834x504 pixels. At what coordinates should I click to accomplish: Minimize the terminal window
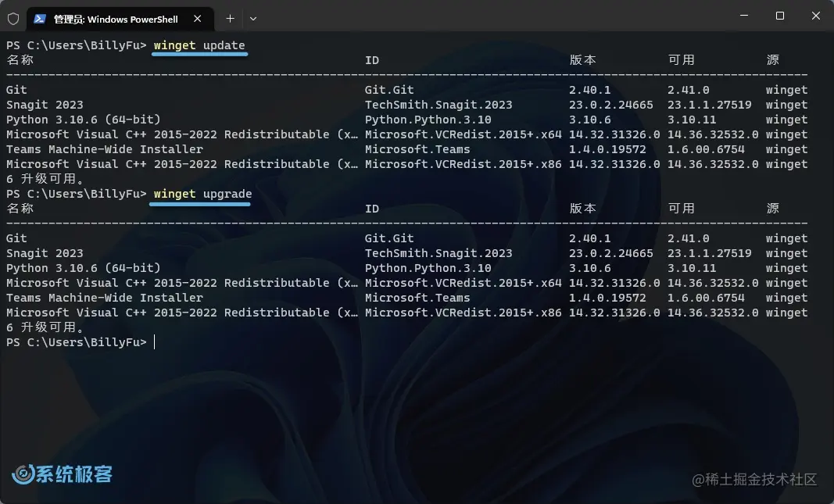pos(744,16)
